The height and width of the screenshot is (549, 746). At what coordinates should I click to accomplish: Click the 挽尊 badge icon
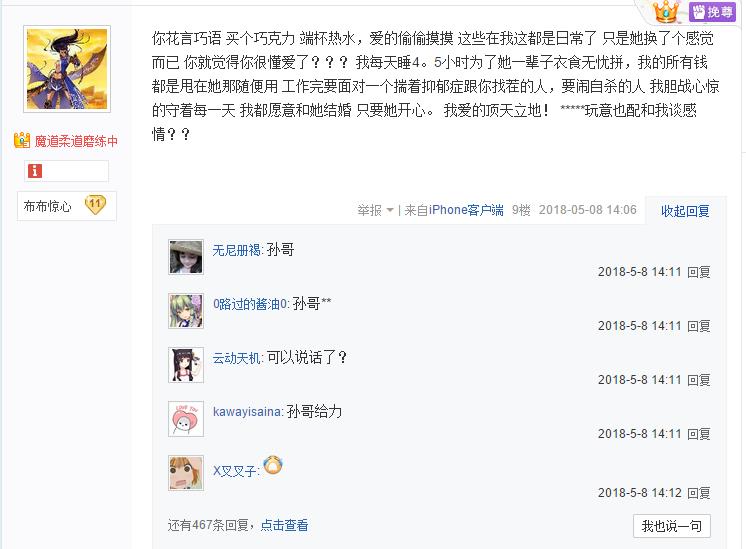click(712, 12)
